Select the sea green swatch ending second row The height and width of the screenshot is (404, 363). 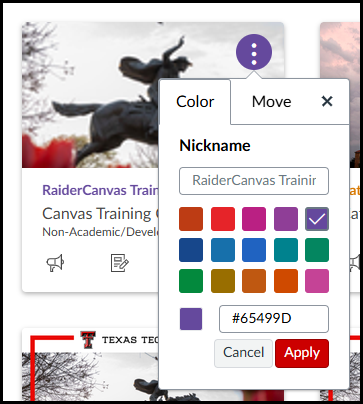pyautogui.click(x=317, y=250)
